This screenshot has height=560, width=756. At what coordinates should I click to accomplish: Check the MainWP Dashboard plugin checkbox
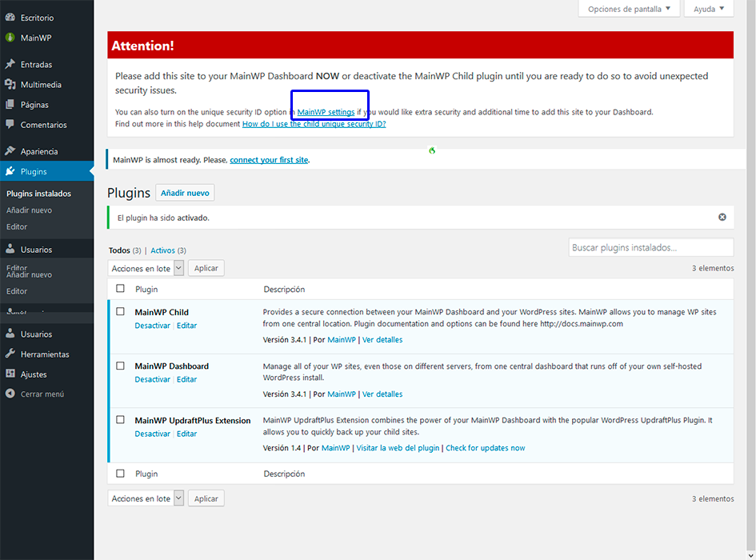click(120, 366)
